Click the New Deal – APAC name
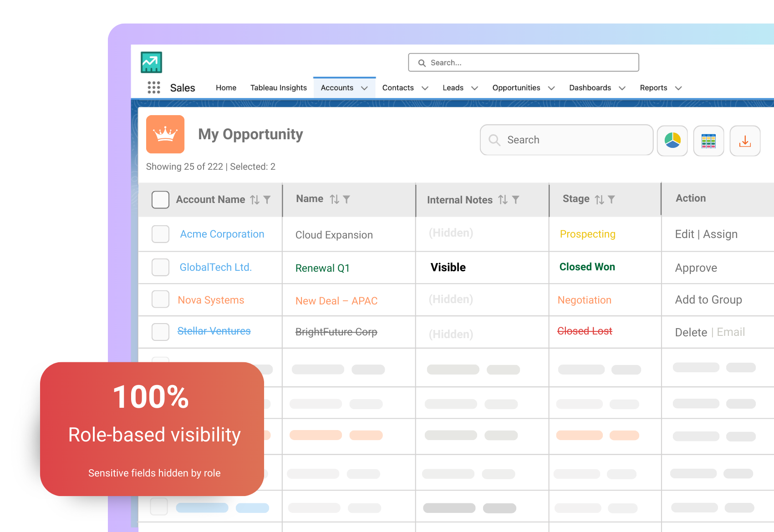Image resolution: width=774 pixels, height=532 pixels. [336, 301]
